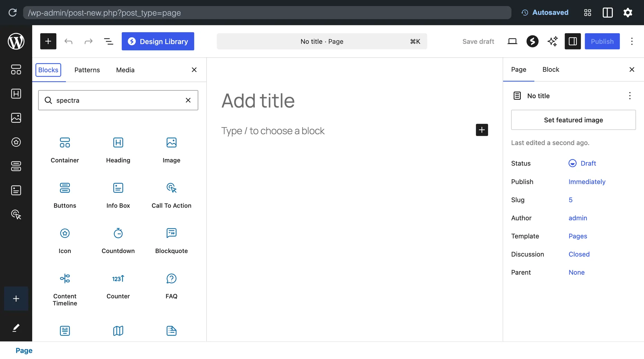Insert the Blockquote block
The image size is (644, 359).
coord(171,241)
